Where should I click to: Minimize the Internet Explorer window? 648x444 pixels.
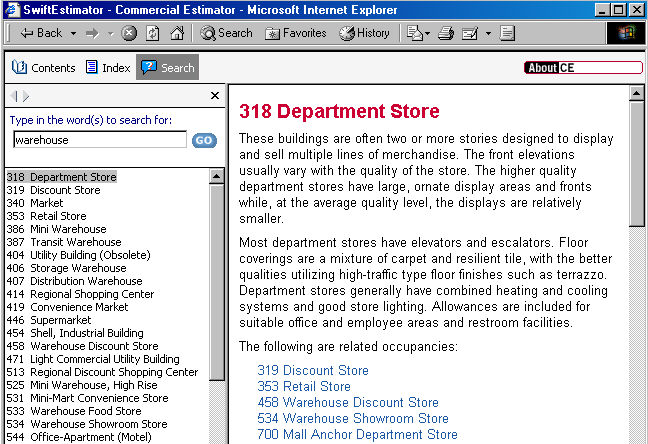602,10
